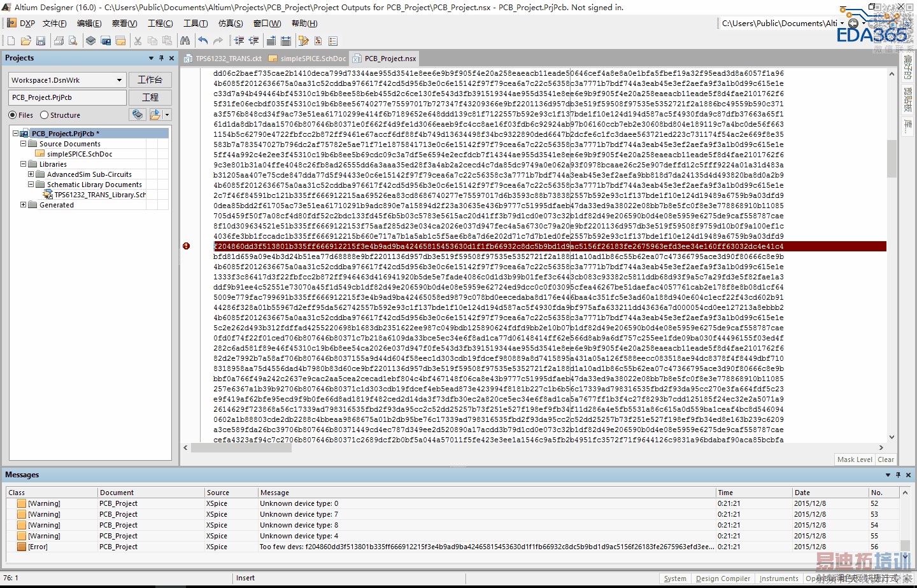Collapse the Schematic Library Documents folder
Viewport: 917px width, 588px height.
pos(31,185)
